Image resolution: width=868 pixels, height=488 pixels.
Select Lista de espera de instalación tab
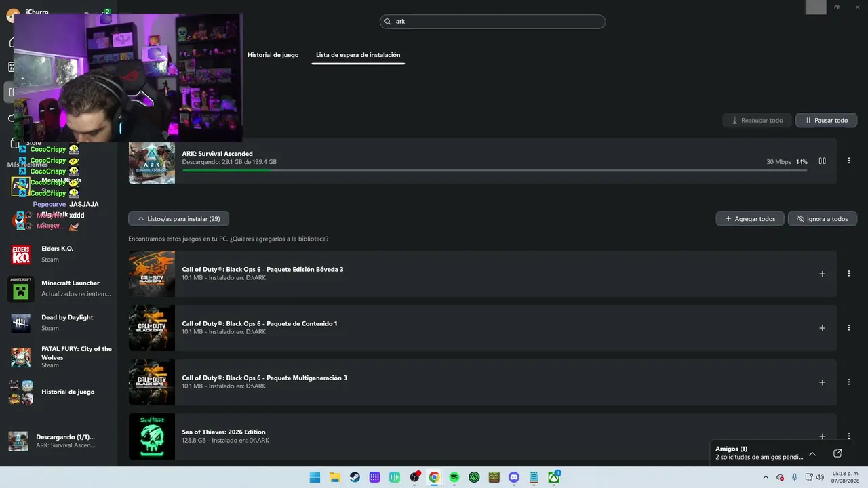pos(358,55)
